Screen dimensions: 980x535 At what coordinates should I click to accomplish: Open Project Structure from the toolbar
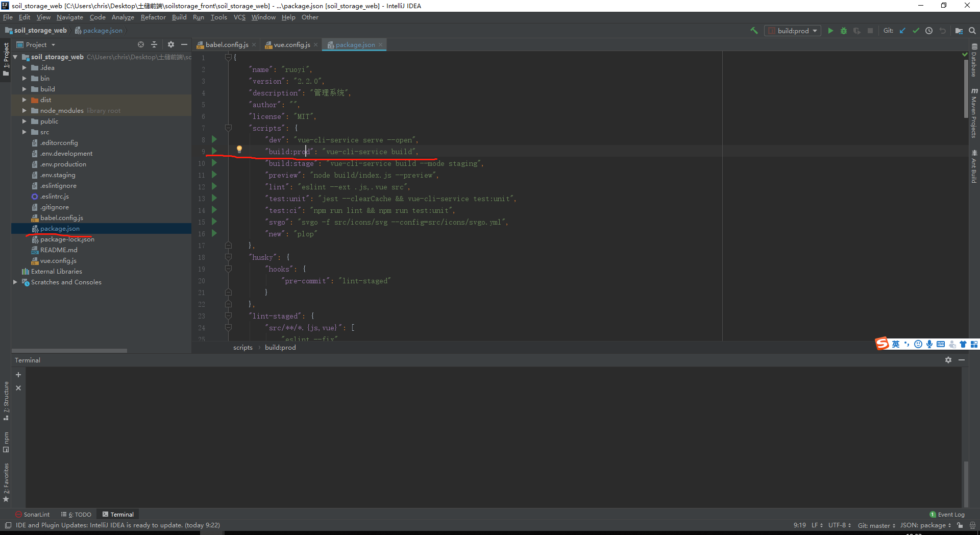(x=959, y=31)
